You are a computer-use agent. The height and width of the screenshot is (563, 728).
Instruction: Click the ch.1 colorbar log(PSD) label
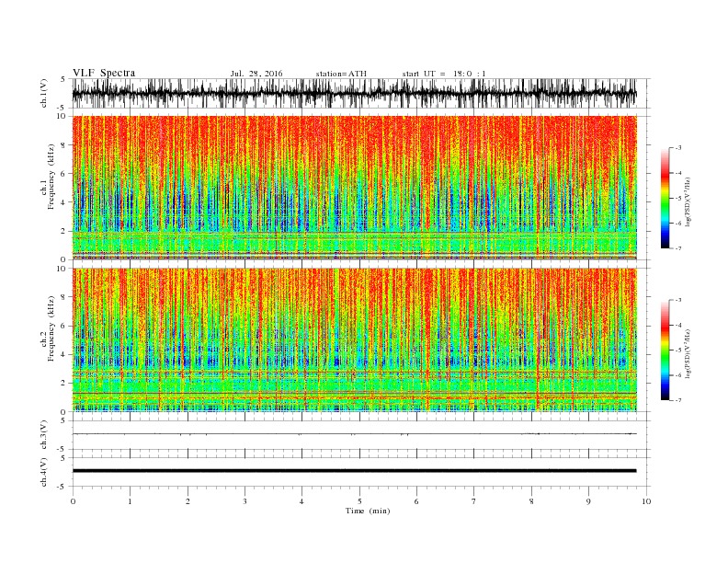(x=689, y=202)
